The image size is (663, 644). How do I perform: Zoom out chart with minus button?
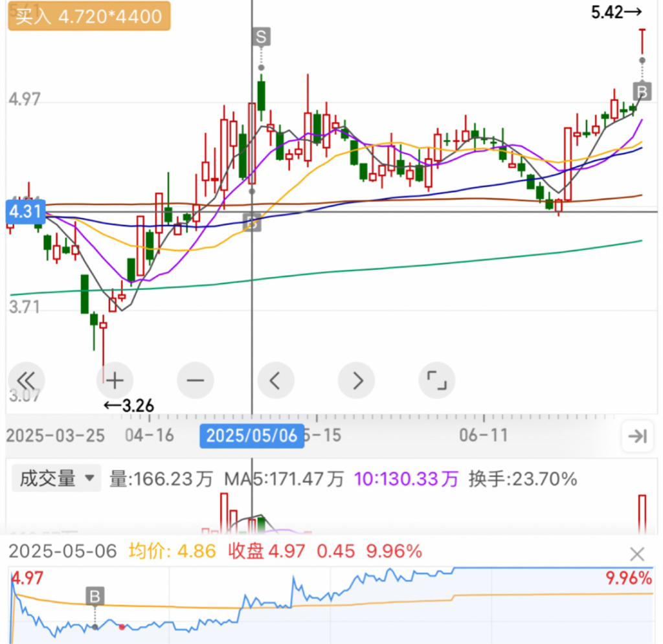(196, 381)
